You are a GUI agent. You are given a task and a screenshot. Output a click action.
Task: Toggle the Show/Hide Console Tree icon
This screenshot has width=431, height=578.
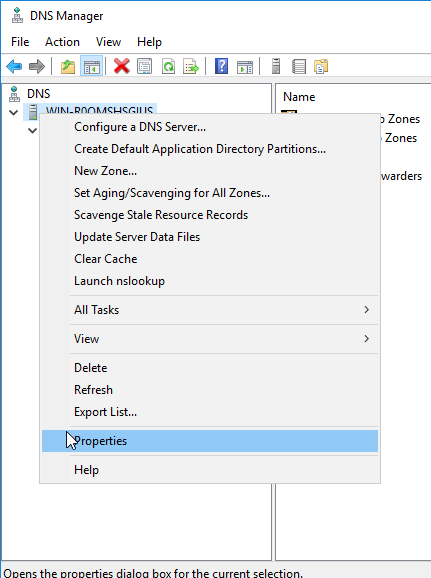click(91, 67)
